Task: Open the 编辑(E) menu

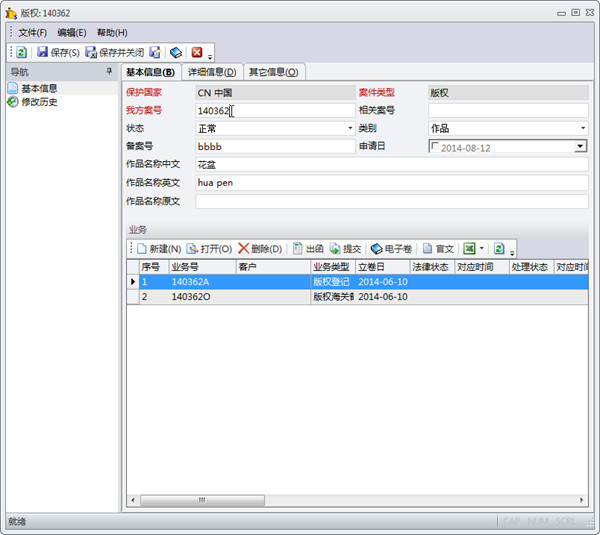Action: click(72, 33)
